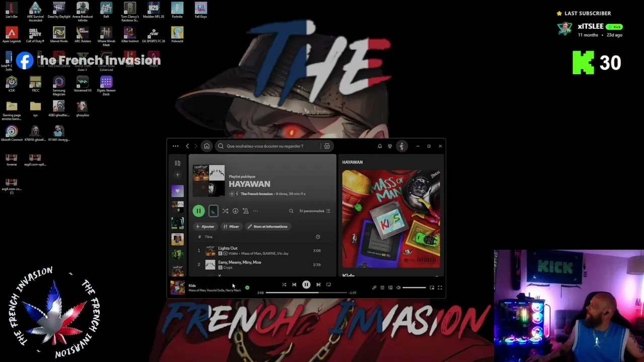
Task: Select the xyz folder on desktop
Action: 35,109
